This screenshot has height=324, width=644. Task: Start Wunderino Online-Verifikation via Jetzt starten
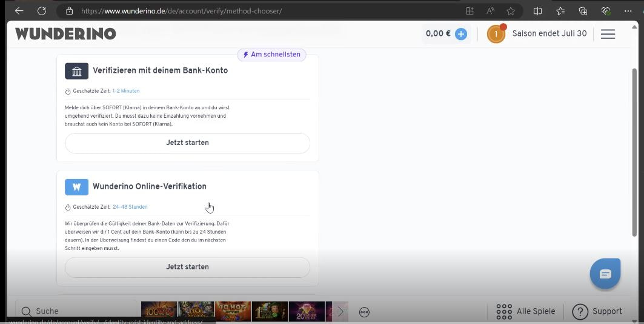[x=187, y=267]
